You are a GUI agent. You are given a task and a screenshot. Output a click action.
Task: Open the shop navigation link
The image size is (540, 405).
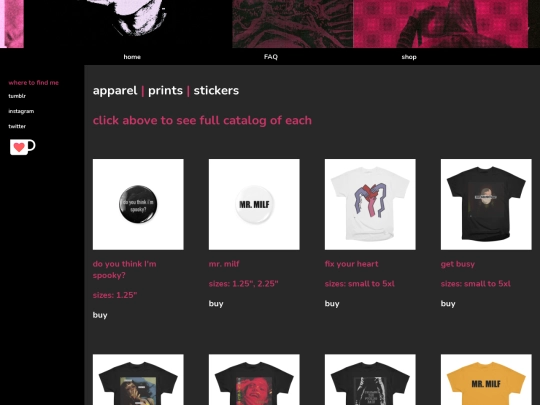(x=409, y=57)
